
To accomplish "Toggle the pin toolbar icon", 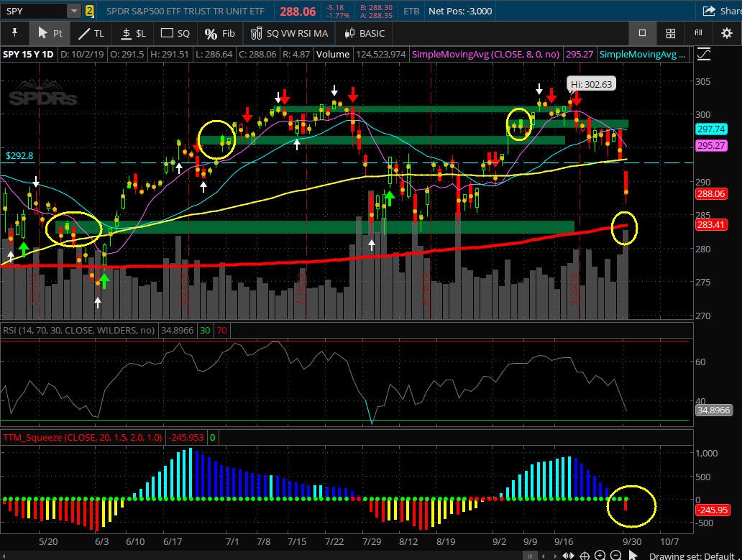I will coord(14,32).
